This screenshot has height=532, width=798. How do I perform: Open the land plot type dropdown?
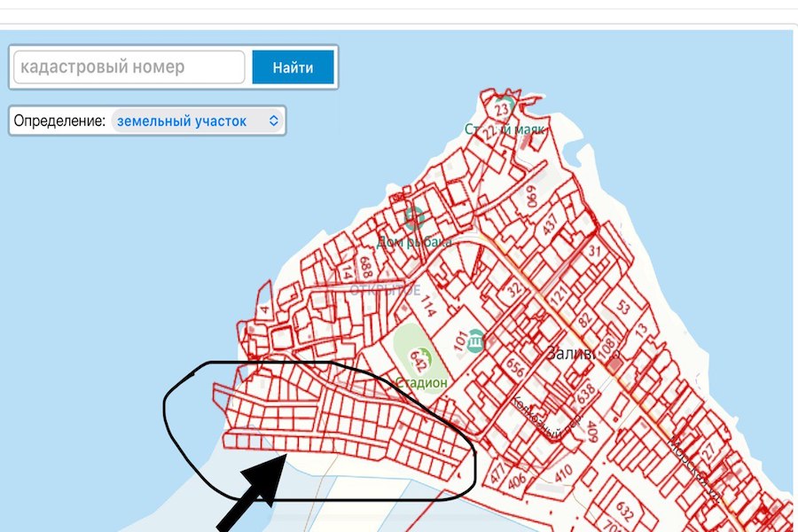tap(197, 121)
